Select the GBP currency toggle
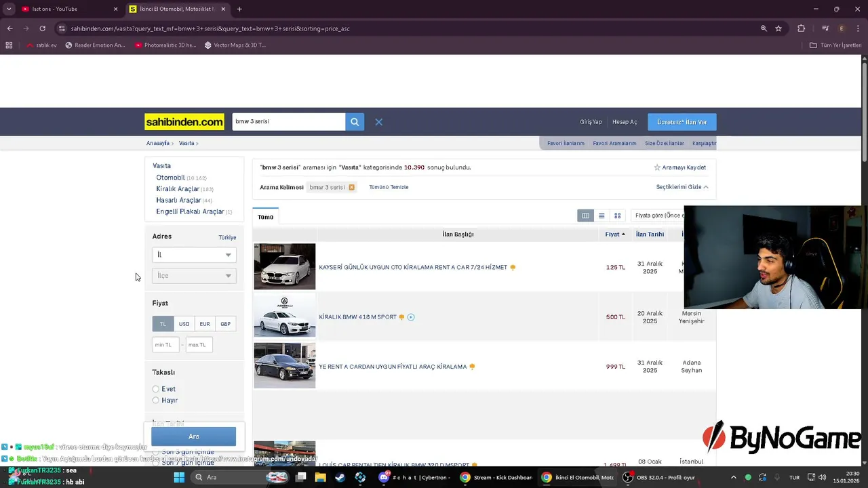The width and height of the screenshot is (868, 488). pos(225,324)
